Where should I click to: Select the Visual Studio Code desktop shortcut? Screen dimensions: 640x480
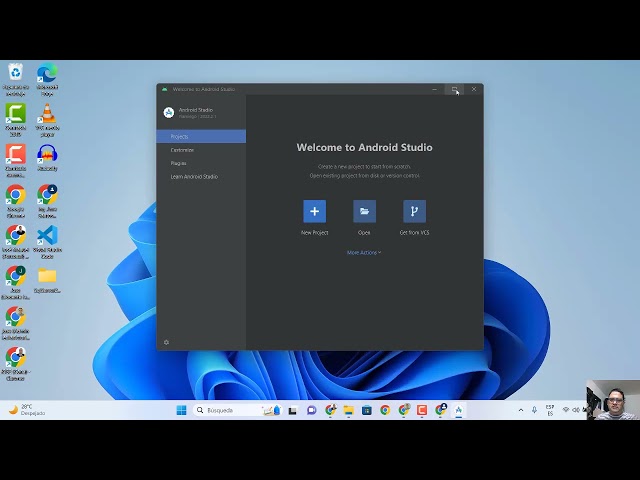(x=47, y=242)
